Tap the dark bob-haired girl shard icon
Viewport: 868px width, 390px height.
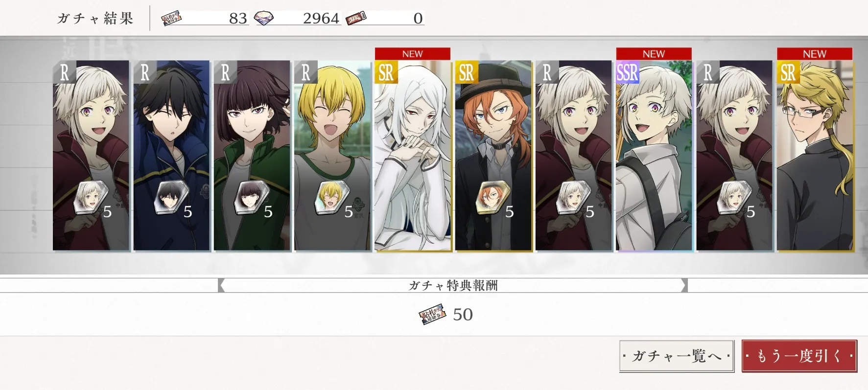(249, 199)
